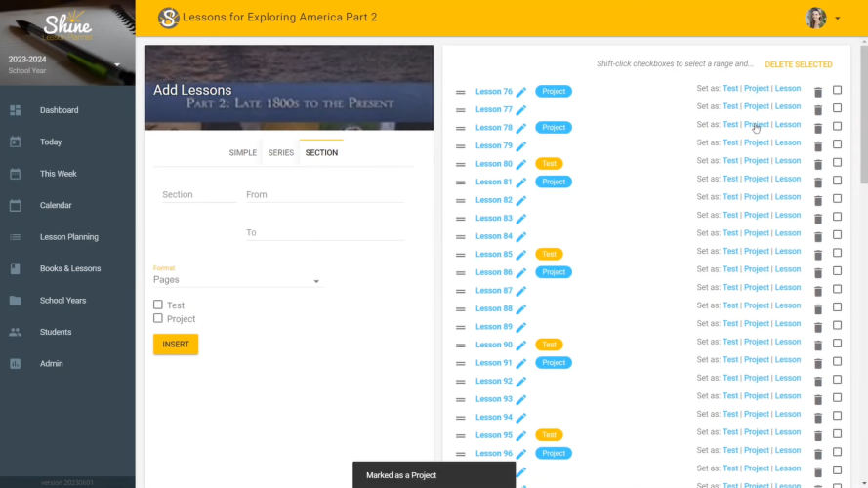Select the checkbox for Lesson 85 row
The width and height of the screenshot is (868, 488).
(837, 255)
